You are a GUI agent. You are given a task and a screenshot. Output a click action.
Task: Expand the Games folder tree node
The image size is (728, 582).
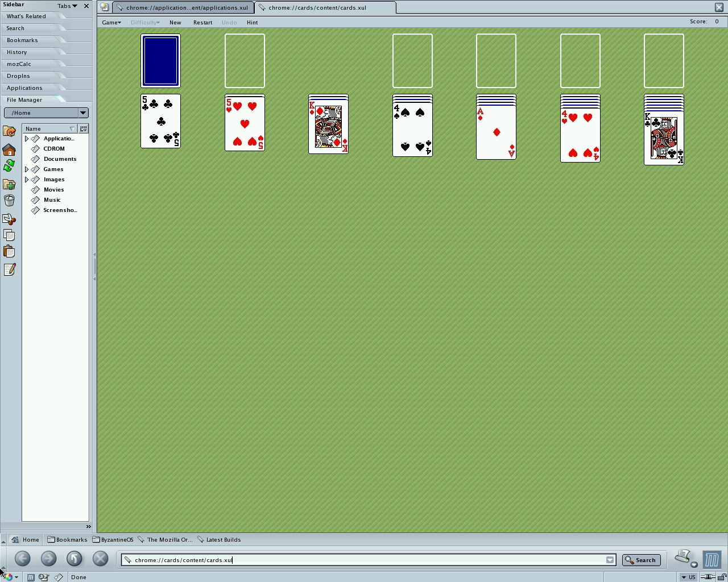pos(26,169)
